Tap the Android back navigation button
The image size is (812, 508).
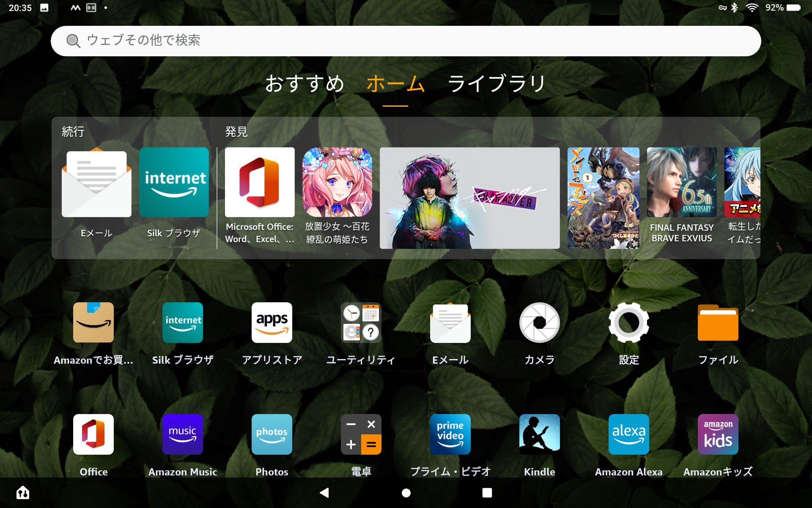[x=324, y=492]
